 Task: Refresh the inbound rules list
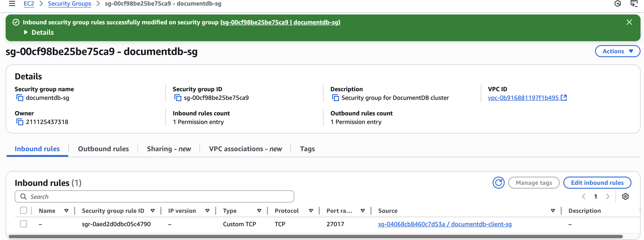tap(498, 183)
